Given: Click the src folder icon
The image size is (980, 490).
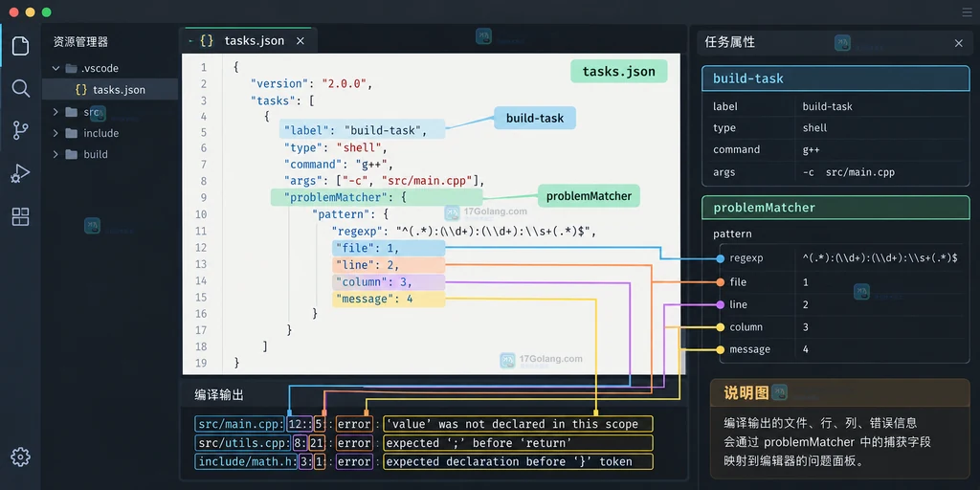Looking at the screenshot, I should pyautogui.click(x=72, y=112).
